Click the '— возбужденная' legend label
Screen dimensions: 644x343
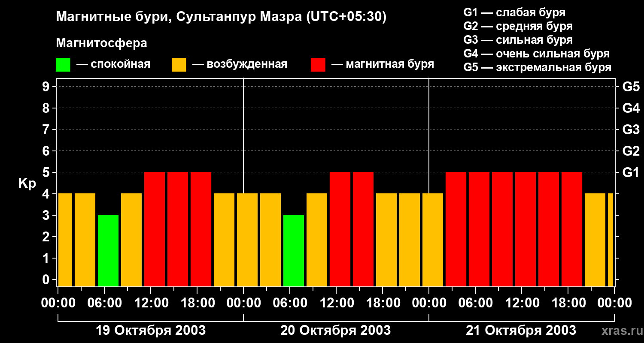click(x=240, y=64)
